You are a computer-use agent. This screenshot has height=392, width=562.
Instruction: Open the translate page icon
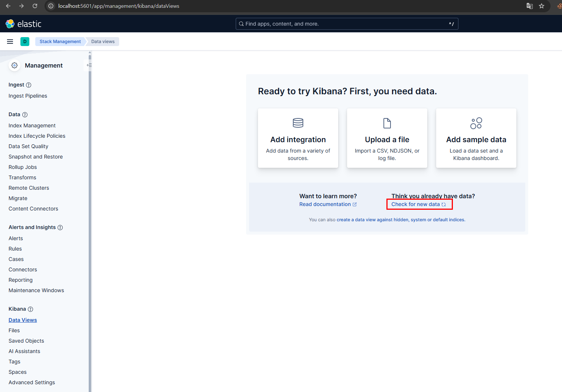[530, 6]
